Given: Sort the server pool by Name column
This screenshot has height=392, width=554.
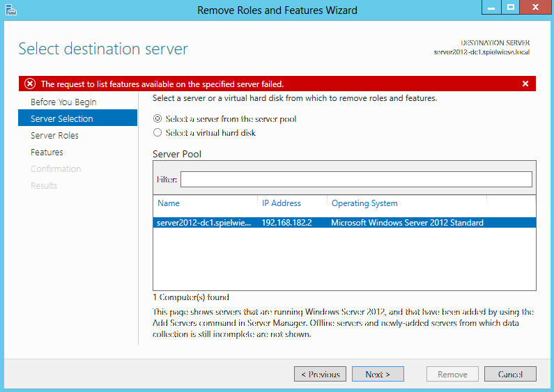Looking at the screenshot, I should coord(169,203).
